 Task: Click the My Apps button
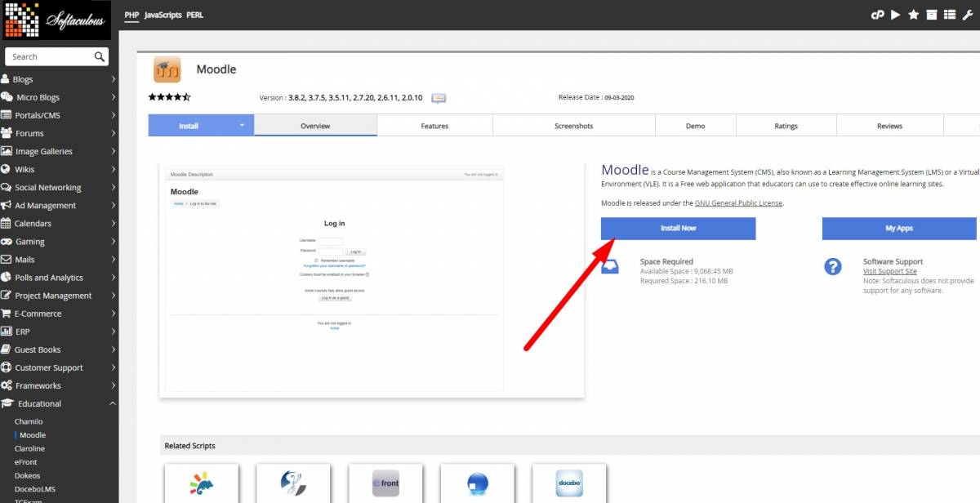[x=899, y=228]
